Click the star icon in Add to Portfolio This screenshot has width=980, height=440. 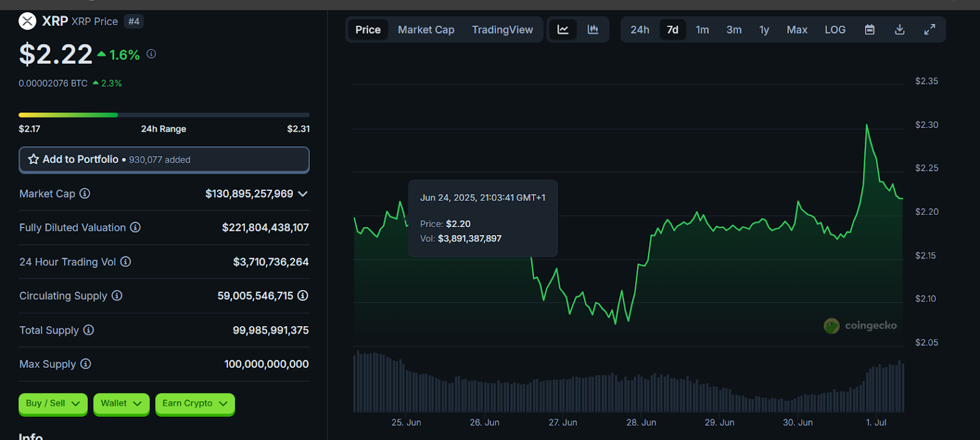click(34, 159)
